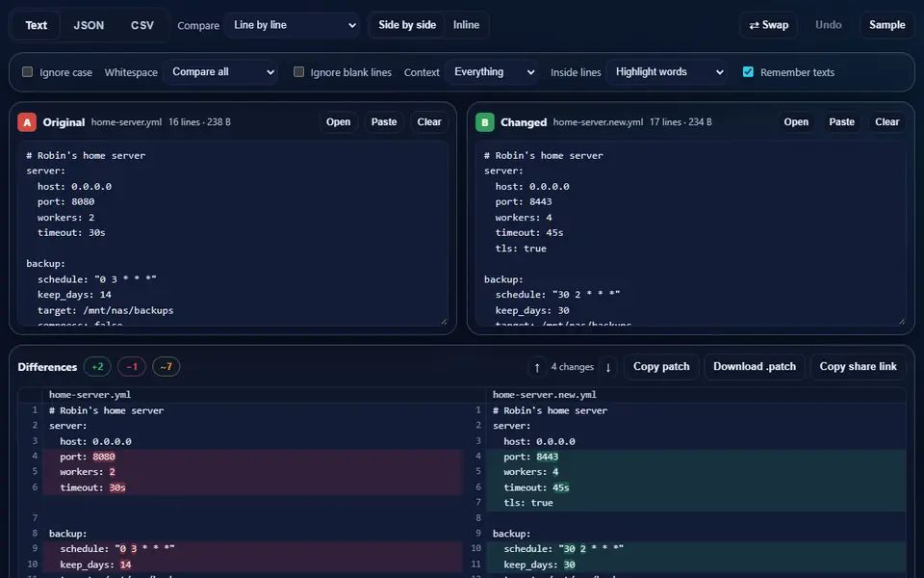Click the red −1 deletions badge
The image size is (924, 578).
132,367
